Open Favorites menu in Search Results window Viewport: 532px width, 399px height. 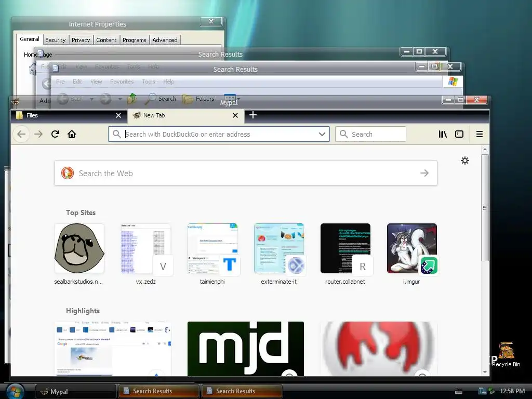point(122,82)
